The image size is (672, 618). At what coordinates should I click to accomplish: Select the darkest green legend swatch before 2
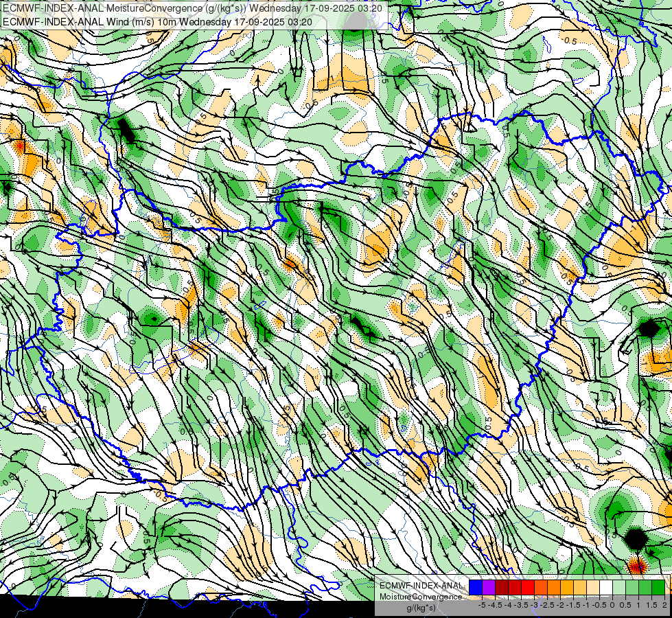point(658,587)
